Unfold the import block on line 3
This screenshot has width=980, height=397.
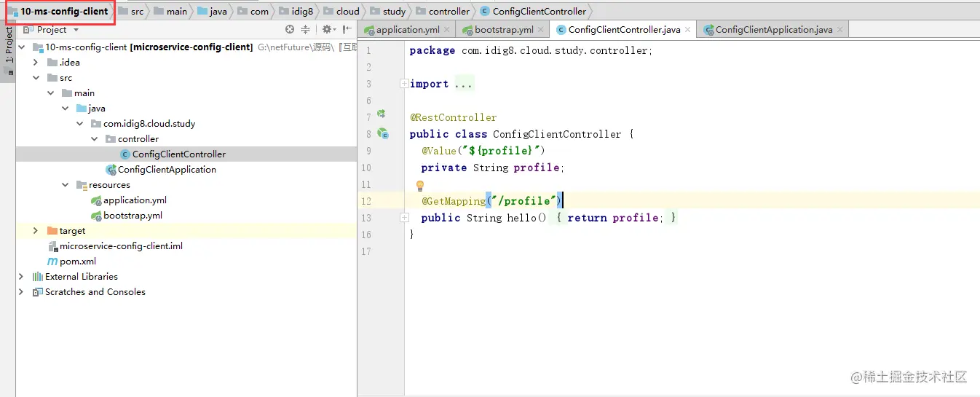[403, 84]
